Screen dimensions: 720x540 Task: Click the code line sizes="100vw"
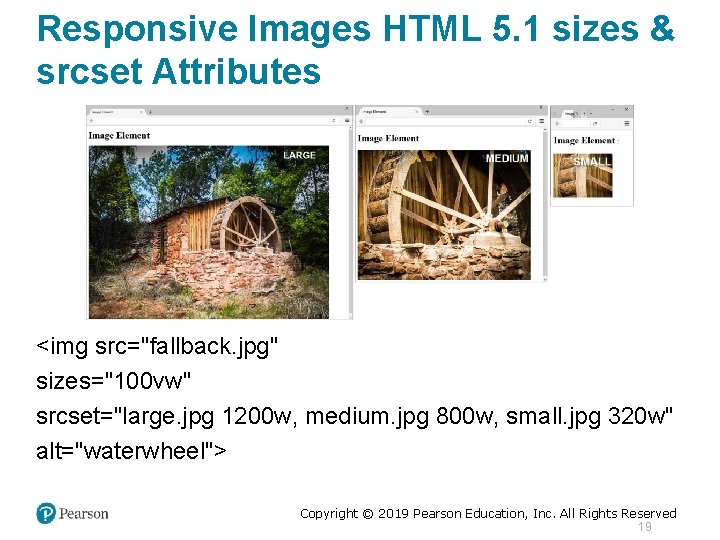[113, 381]
